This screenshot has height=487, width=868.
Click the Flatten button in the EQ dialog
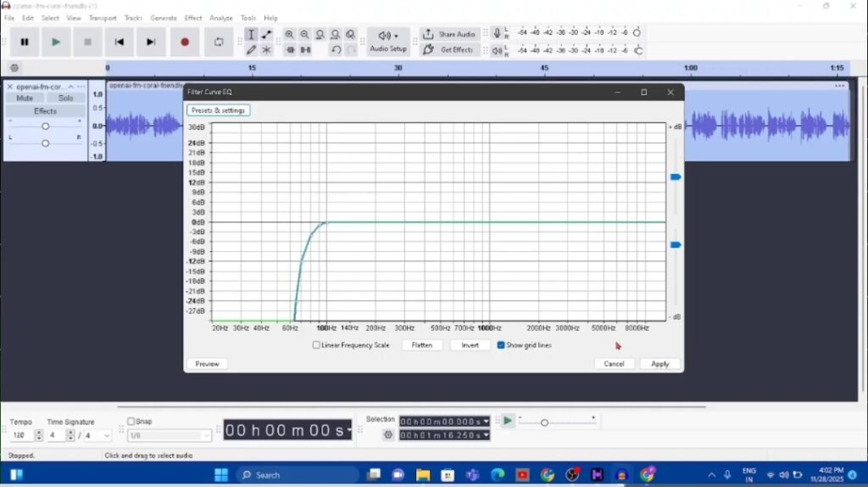[421, 345]
